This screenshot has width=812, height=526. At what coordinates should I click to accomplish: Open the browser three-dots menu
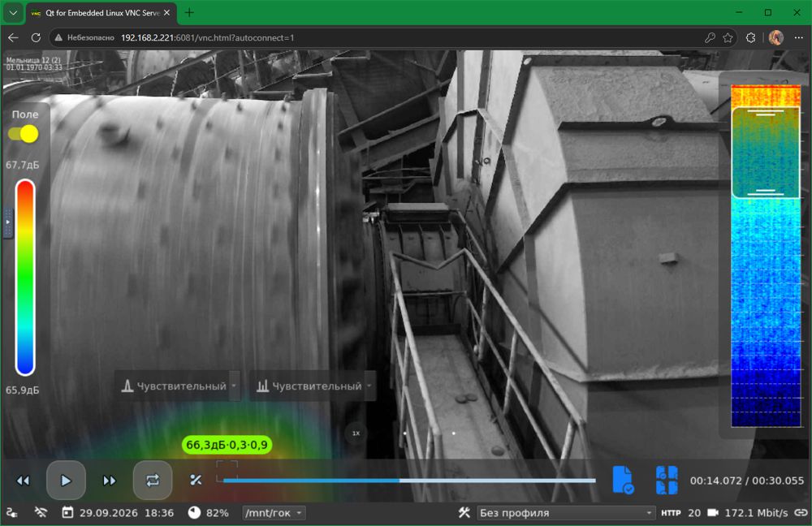[x=798, y=38]
